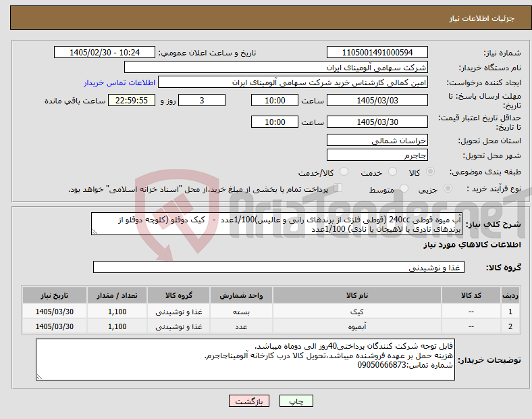Viewport: 532px width, 419px height.
Task: Click the price validity time 10:00 field
Action: pyautogui.click(x=275, y=122)
